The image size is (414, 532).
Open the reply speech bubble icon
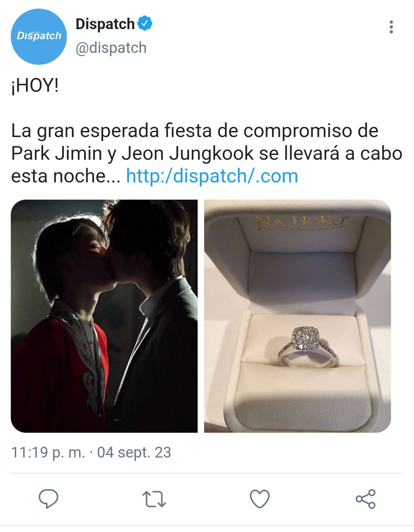(49, 499)
